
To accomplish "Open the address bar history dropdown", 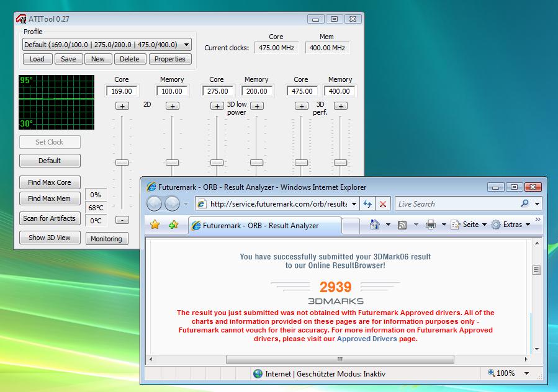I will [x=354, y=204].
